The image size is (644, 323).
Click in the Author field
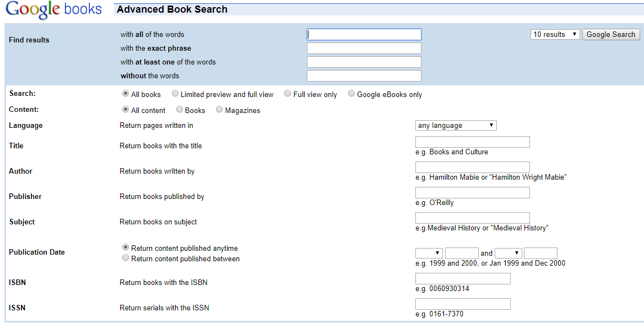click(x=472, y=167)
